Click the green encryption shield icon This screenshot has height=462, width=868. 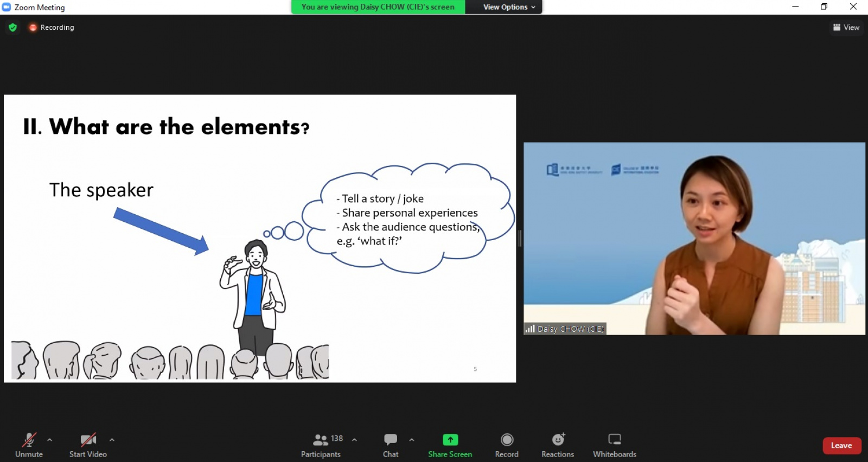[x=13, y=27]
